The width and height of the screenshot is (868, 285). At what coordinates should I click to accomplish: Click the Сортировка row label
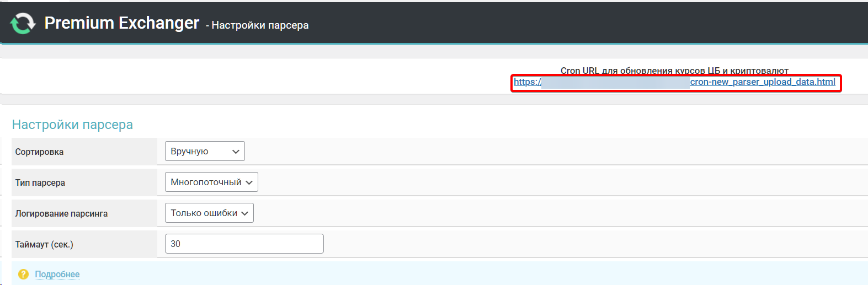[39, 152]
